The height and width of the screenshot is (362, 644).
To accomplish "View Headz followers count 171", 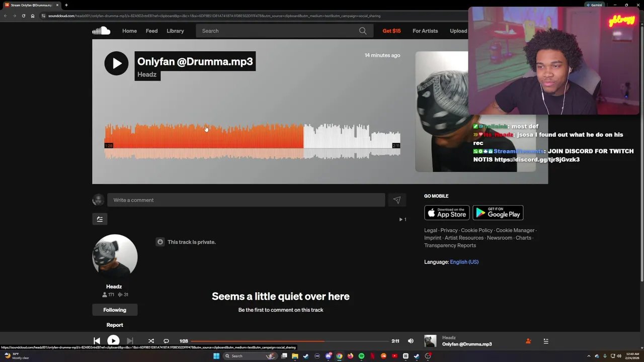I will [x=108, y=295].
